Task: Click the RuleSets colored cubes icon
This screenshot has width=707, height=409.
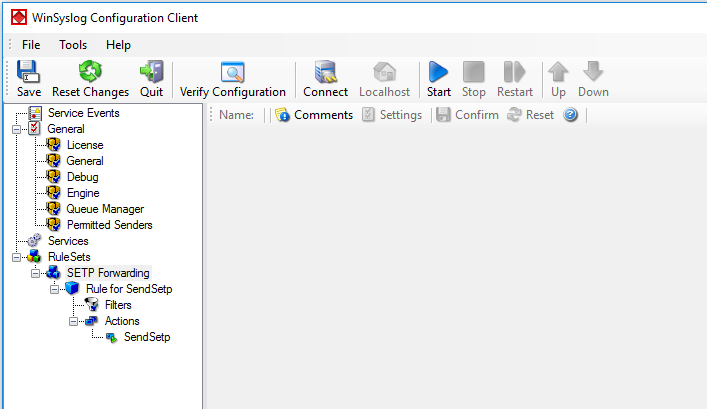Action: coord(34,257)
